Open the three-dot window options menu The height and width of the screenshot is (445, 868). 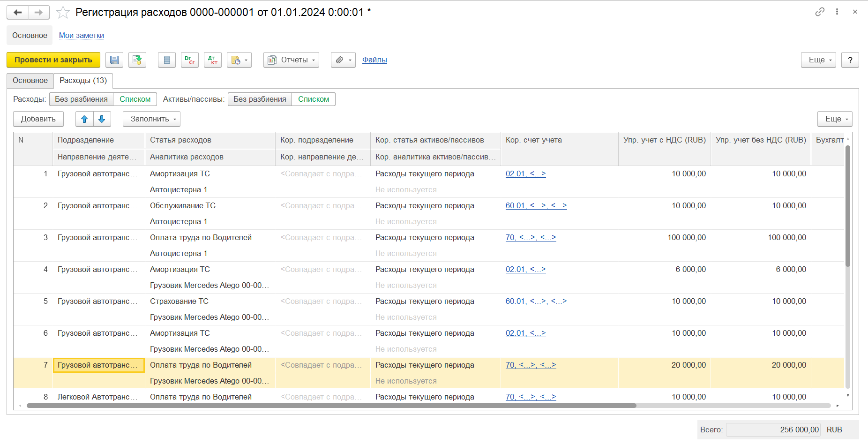[x=837, y=12]
